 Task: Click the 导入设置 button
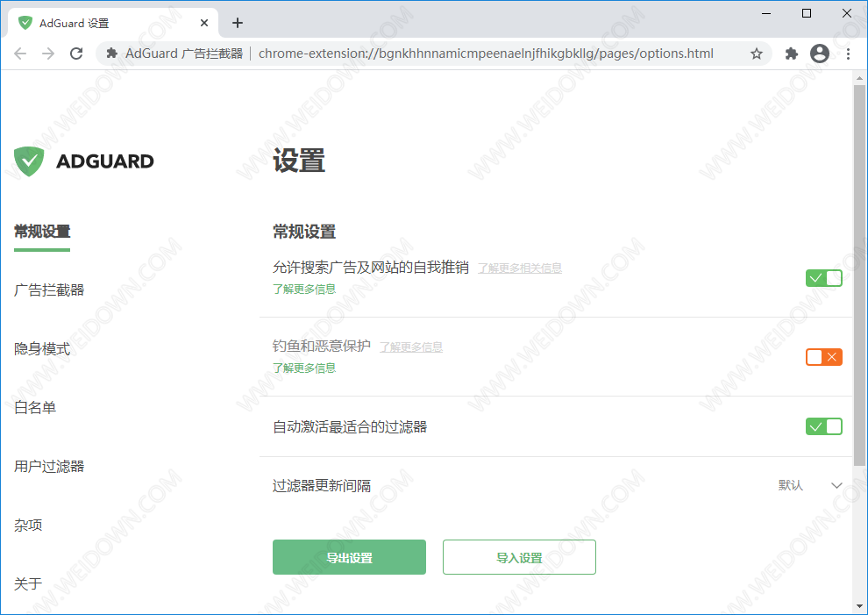point(519,557)
